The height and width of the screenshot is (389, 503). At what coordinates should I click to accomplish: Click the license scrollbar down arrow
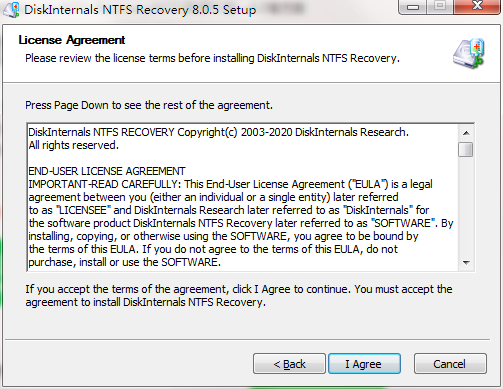[466, 263]
